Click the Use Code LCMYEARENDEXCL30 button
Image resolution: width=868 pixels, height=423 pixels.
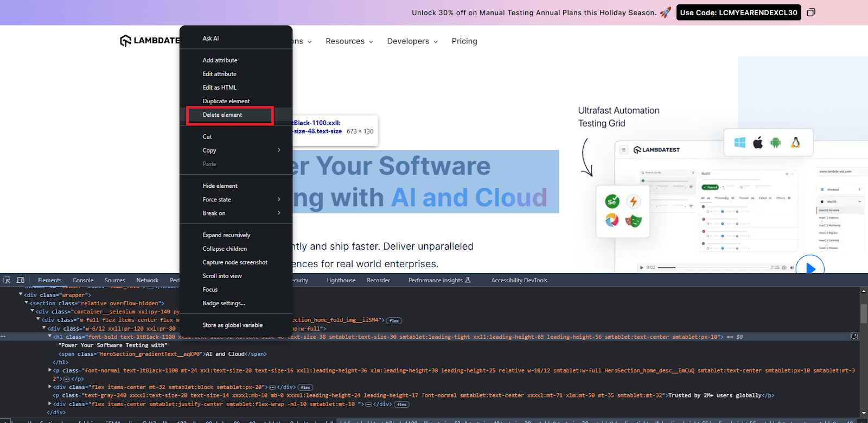click(739, 12)
